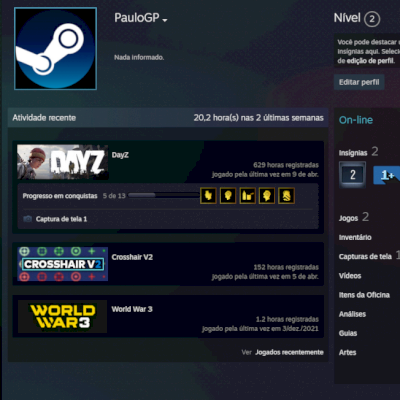Open the Itens da Oficina link
The height and width of the screenshot is (400, 400).
pos(364,295)
